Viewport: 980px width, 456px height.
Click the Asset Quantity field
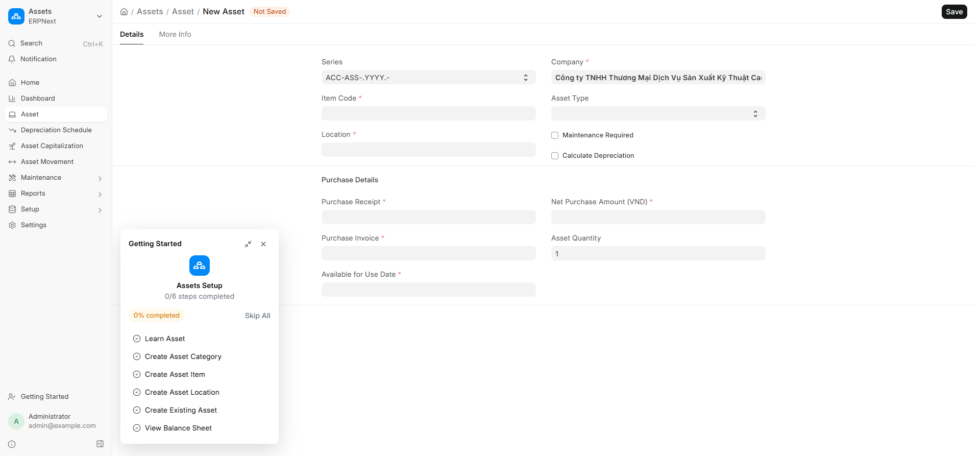658,253
